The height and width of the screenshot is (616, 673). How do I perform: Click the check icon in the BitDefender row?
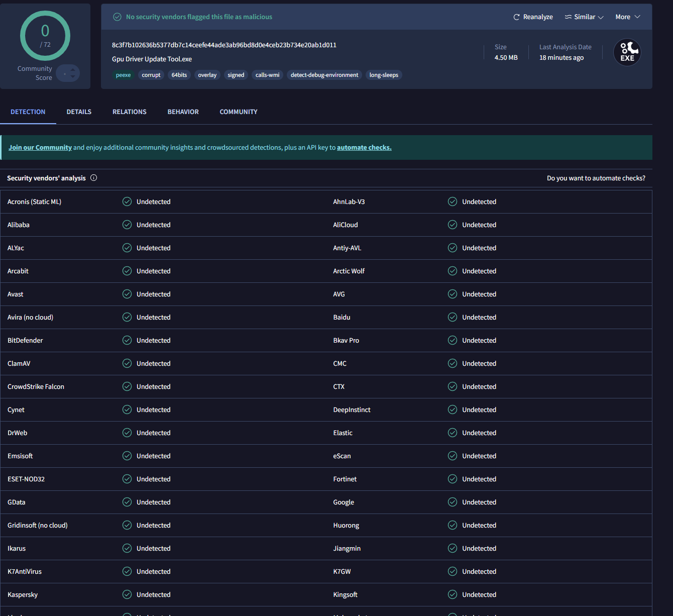pyautogui.click(x=127, y=340)
